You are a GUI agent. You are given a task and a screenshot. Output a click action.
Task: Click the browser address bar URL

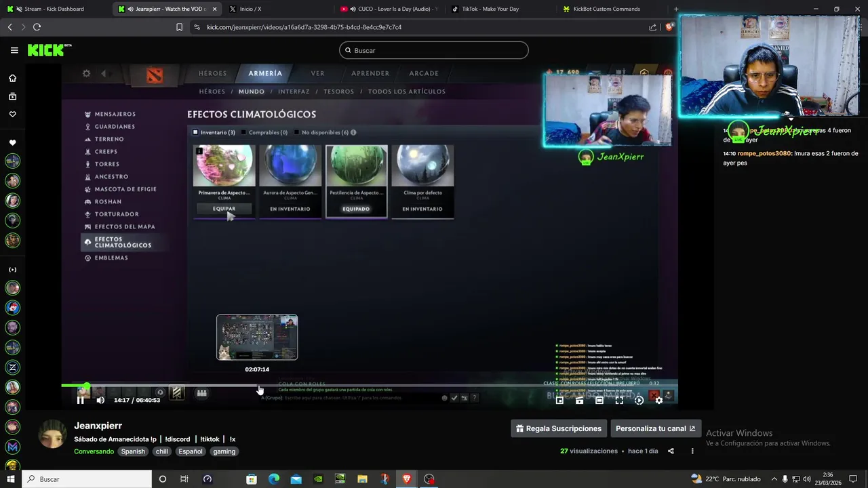(304, 27)
